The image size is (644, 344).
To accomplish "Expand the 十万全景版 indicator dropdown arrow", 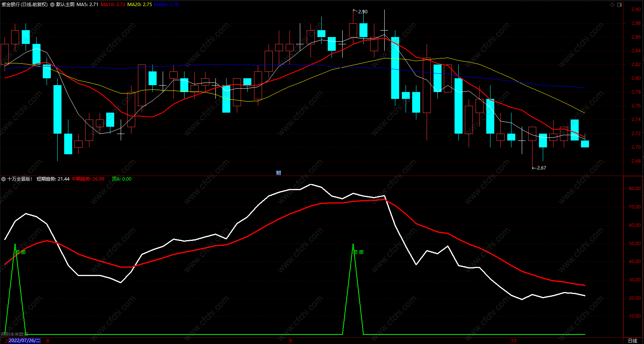I will point(3,179).
